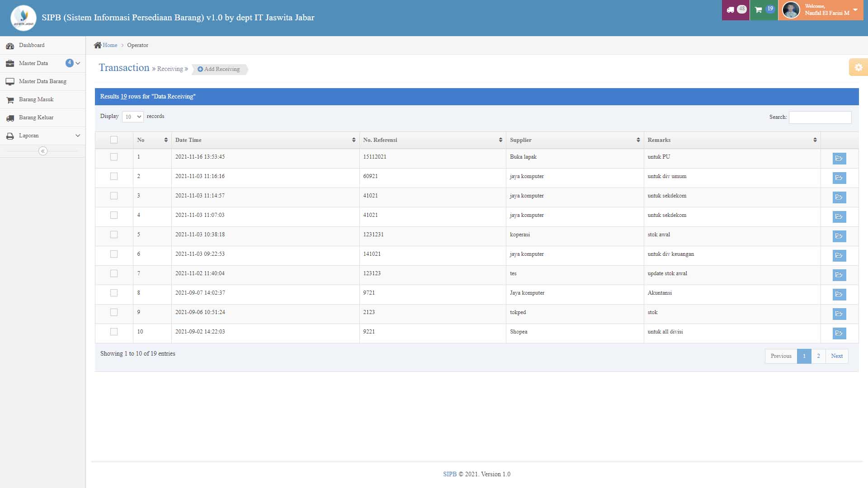This screenshot has height=488, width=868.
Task: Open Barang Masuk in the sidebar
Action: pyautogui.click(x=36, y=99)
